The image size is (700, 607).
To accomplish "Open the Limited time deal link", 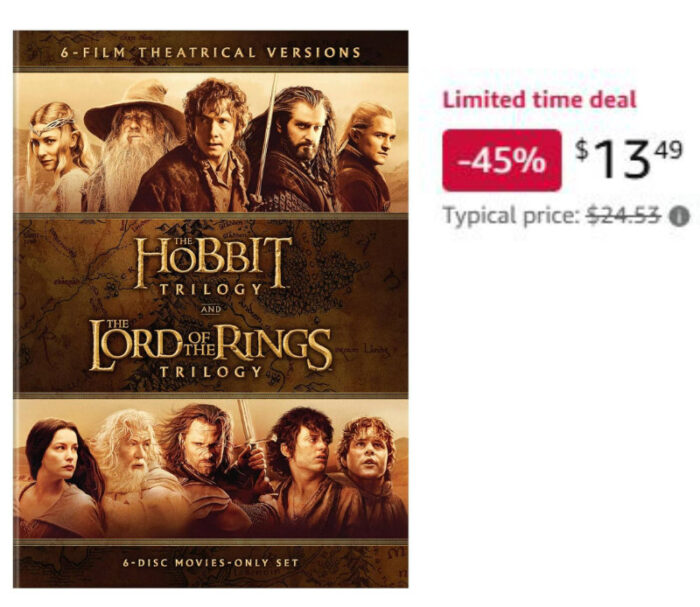I will 539,101.
